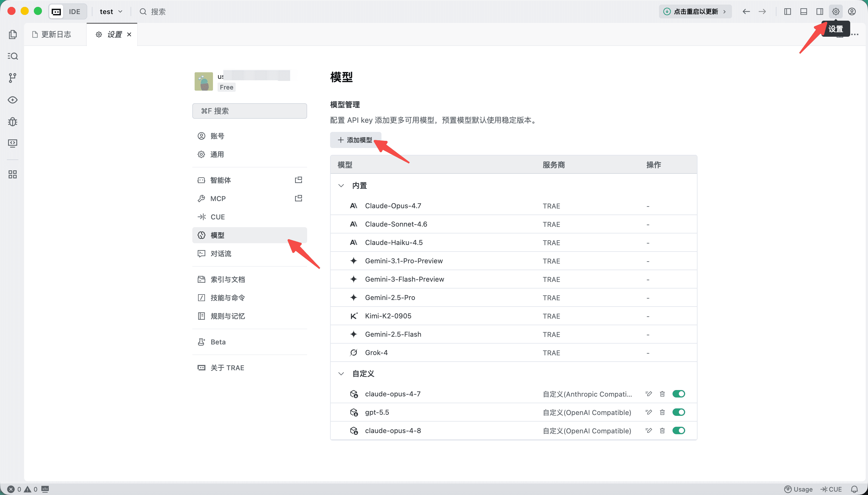Select the Claude-Haiku-4.5 model row
Screen dimensions: 868x495
tap(514, 242)
